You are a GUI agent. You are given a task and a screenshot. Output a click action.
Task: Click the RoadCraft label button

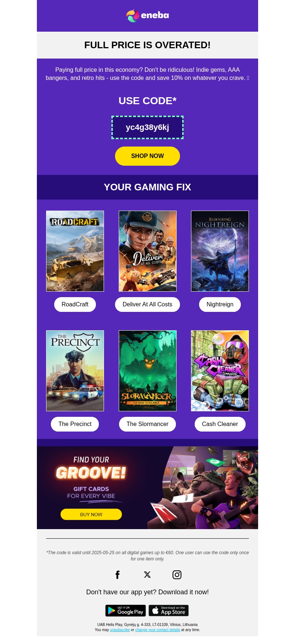click(x=75, y=305)
